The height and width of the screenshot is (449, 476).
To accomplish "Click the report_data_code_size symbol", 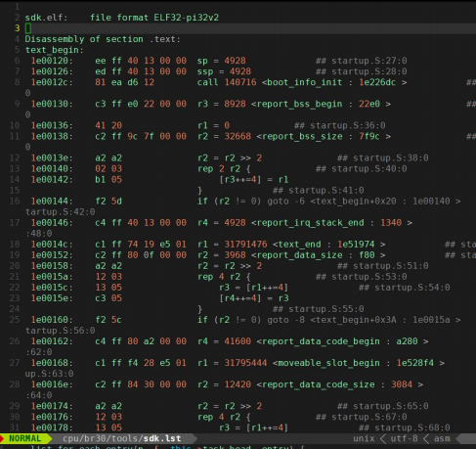I will [x=318, y=384].
